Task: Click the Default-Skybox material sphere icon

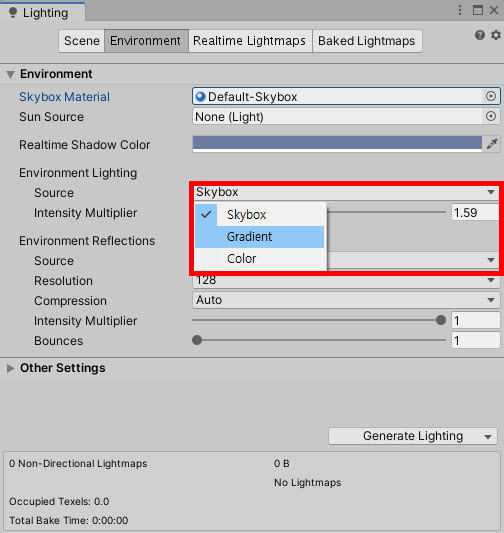Action: 201,97
